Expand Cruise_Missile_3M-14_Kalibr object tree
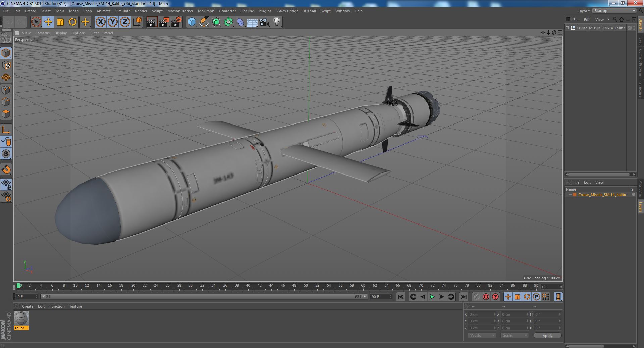Viewport: 644px width, 348px height. (x=567, y=28)
